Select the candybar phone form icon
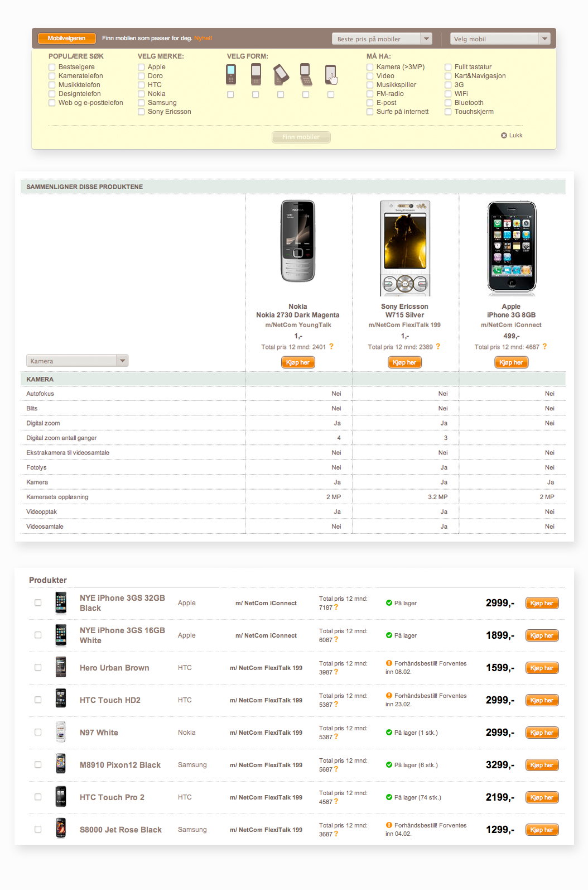The height and width of the screenshot is (890, 588). 230,74
